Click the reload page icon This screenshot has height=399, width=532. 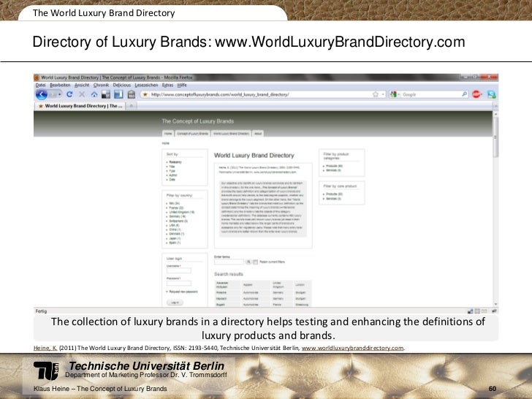[x=69, y=94]
